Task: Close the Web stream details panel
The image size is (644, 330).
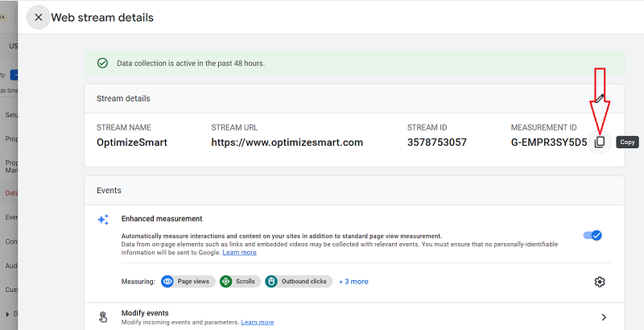Action: (39, 17)
